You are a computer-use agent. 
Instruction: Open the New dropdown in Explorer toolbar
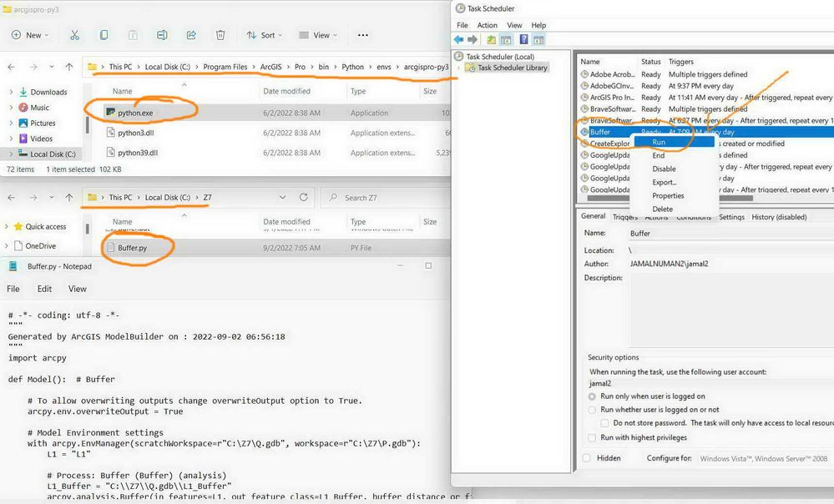click(x=30, y=35)
